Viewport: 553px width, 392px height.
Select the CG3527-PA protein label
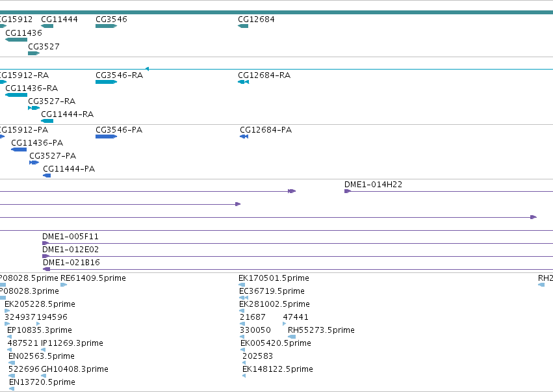point(53,156)
